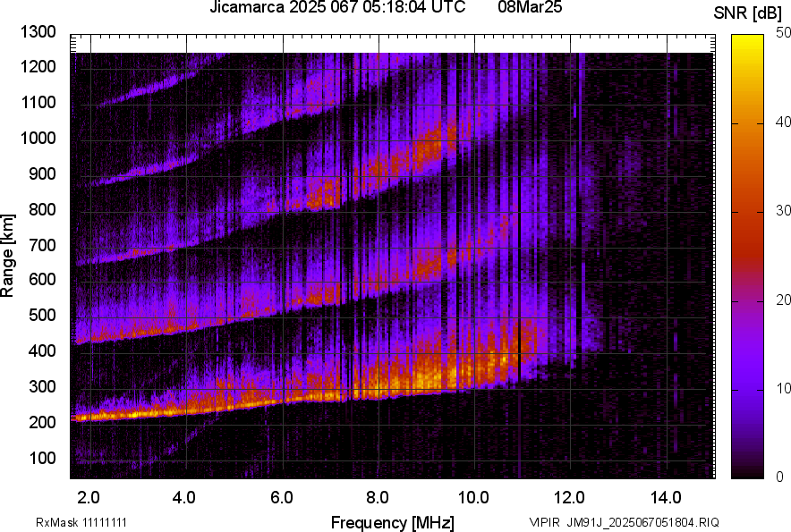The height and width of the screenshot is (532, 791).
Task: Click the SNR color scale gradient bar
Action: point(748,257)
